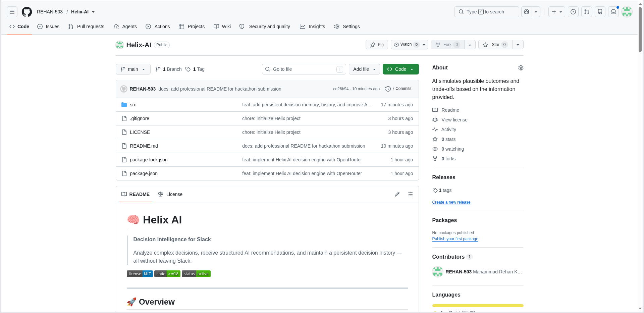Open the Watch notifications dropdown
644x313 pixels.
[x=410, y=45]
